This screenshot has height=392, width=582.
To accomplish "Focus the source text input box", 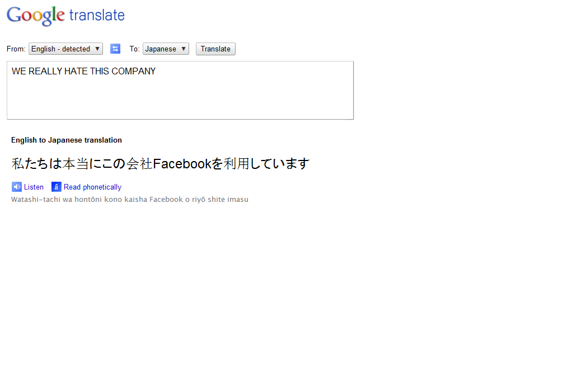I will 180,90.
